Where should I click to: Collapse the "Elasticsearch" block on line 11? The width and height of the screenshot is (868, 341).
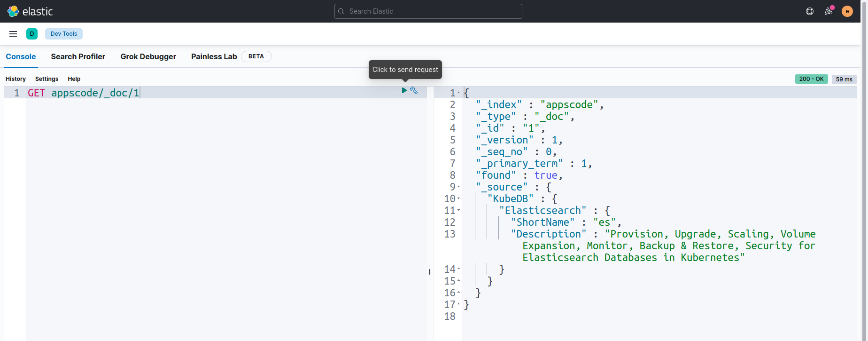point(459,211)
